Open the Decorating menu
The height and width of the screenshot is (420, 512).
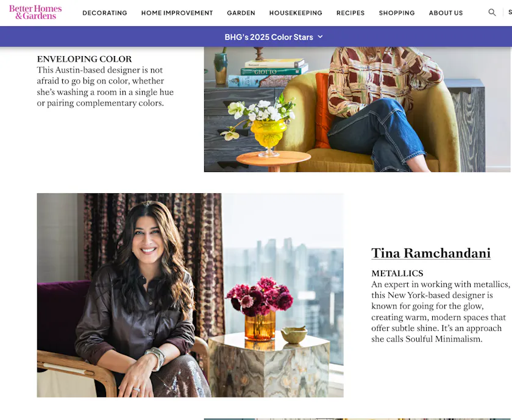click(105, 13)
